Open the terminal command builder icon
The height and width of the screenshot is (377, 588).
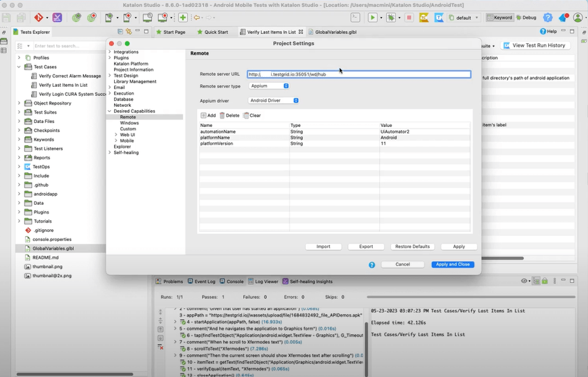(355, 17)
